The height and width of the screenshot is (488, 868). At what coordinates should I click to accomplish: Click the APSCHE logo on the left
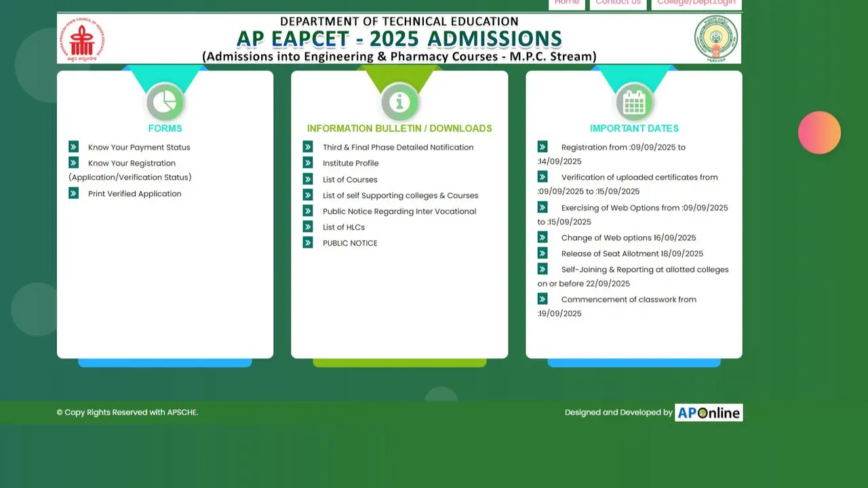pos(83,39)
